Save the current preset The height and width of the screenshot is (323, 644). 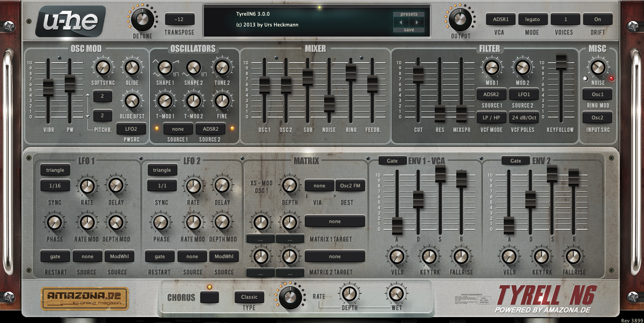click(409, 30)
